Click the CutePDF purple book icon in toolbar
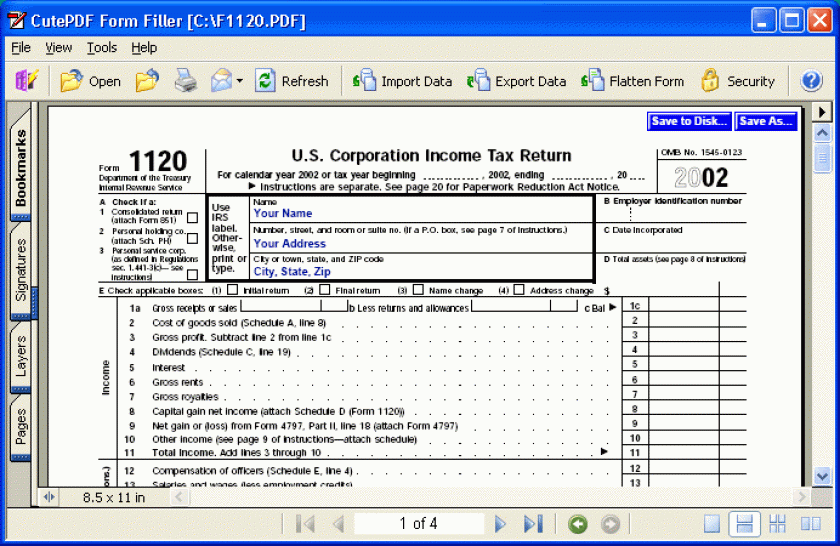Viewport: 840px width, 546px height. click(x=27, y=81)
